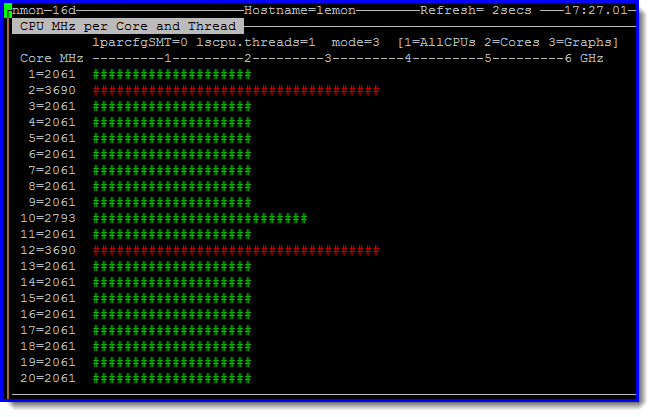This screenshot has height=417, width=654.
Task: Click core value '9=2061'
Action: click(52, 202)
